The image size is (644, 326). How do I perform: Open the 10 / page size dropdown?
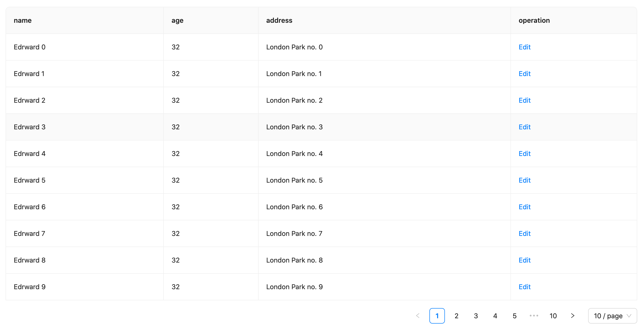pos(612,316)
